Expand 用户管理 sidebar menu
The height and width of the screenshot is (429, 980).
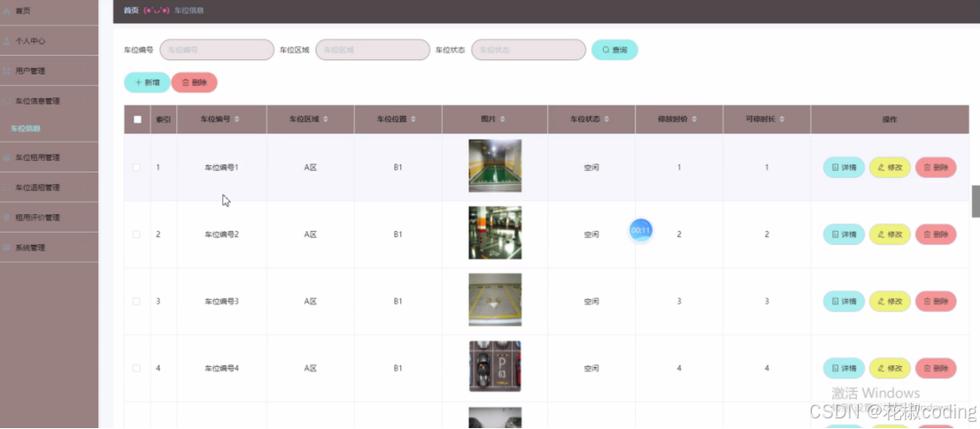[x=50, y=71]
